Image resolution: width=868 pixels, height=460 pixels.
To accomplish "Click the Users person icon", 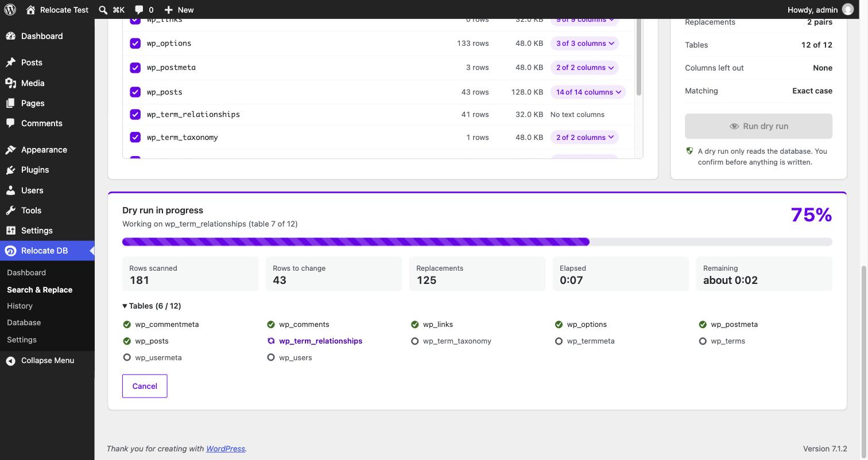I will pos(11,190).
